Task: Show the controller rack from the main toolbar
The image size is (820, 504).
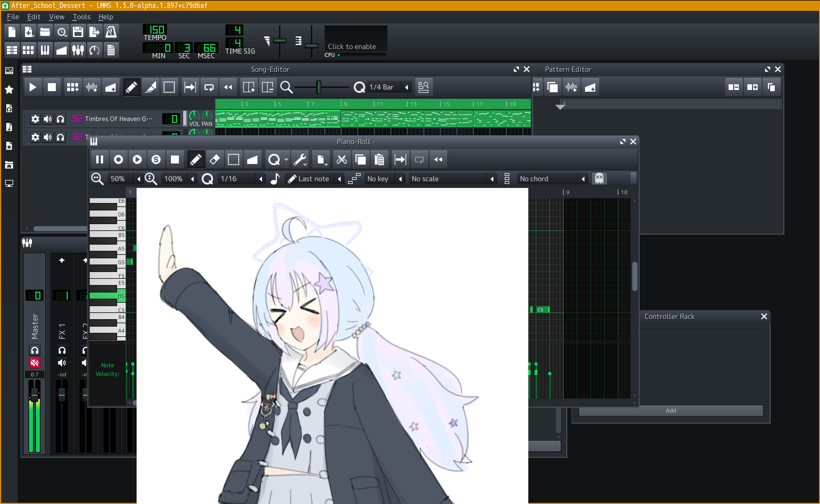Action: 94,50
